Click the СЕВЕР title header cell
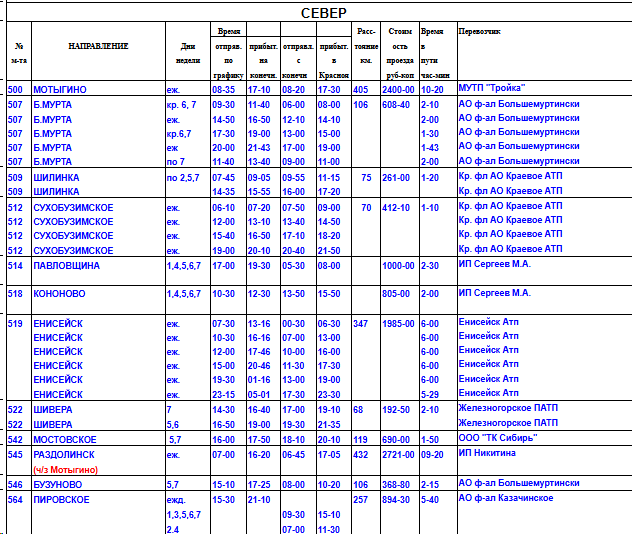Image resolution: width=632 pixels, height=534 pixels. pos(323,12)
